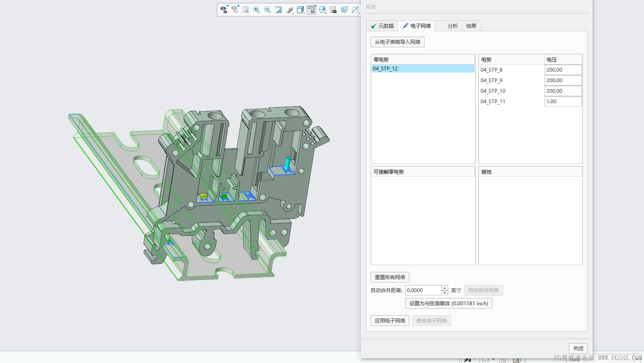Click the transparent cube section icon

344,10
